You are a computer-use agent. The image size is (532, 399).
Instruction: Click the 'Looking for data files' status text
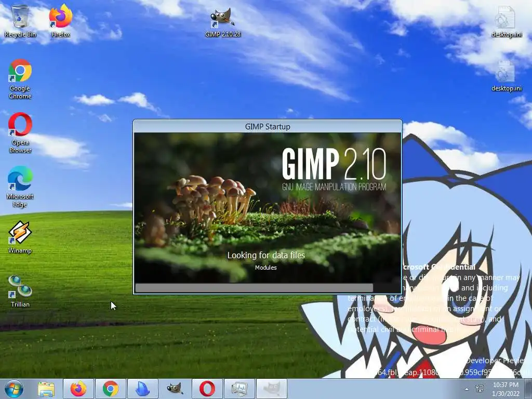point(266,255)
